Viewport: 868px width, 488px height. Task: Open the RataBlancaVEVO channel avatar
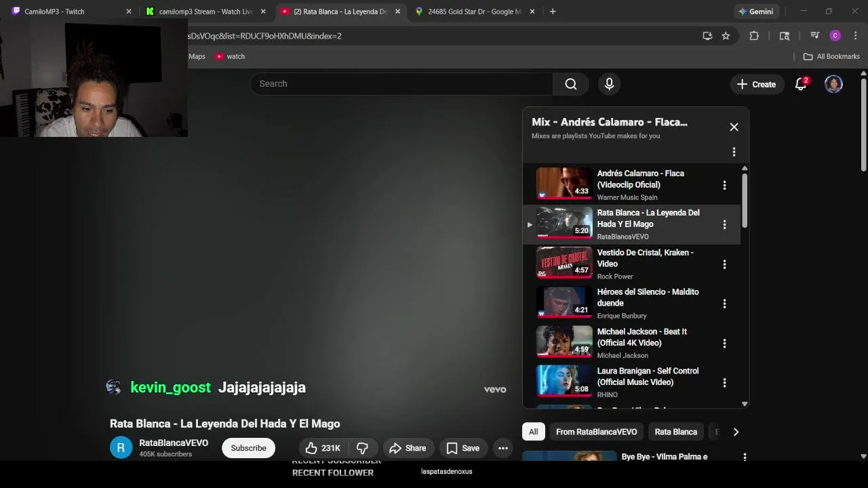point(121,447)
